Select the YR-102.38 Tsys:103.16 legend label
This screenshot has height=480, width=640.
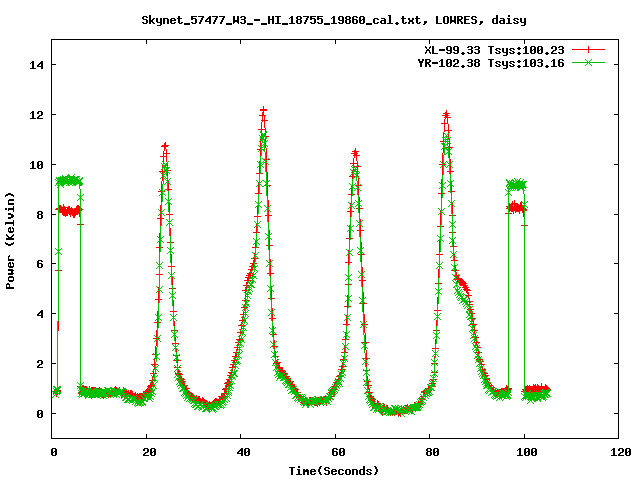point(491,62)
